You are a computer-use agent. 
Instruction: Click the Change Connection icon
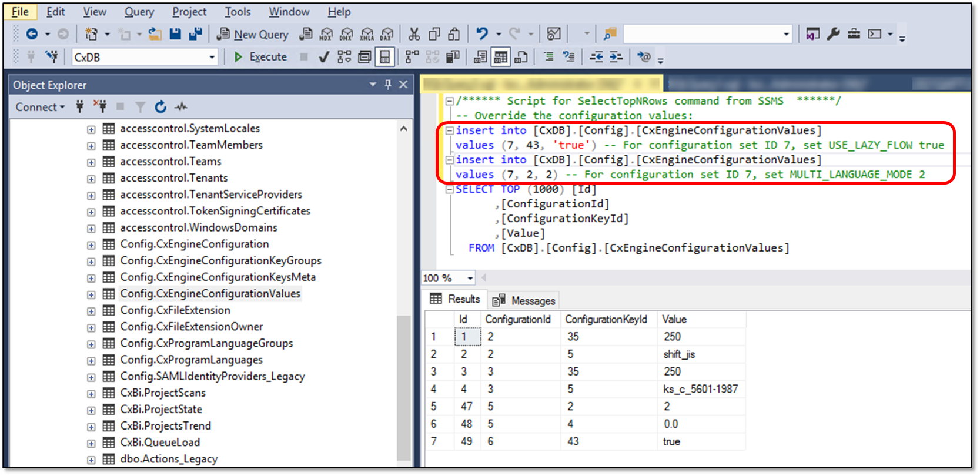point(52,57)
